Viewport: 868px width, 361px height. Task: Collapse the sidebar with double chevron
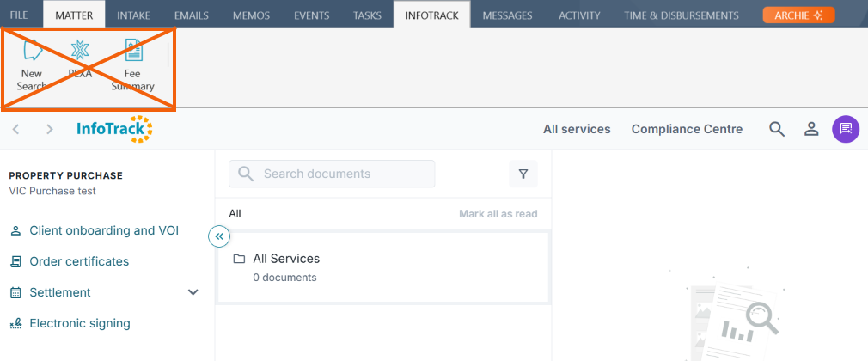pyautogui.click(x=219, y=236)
